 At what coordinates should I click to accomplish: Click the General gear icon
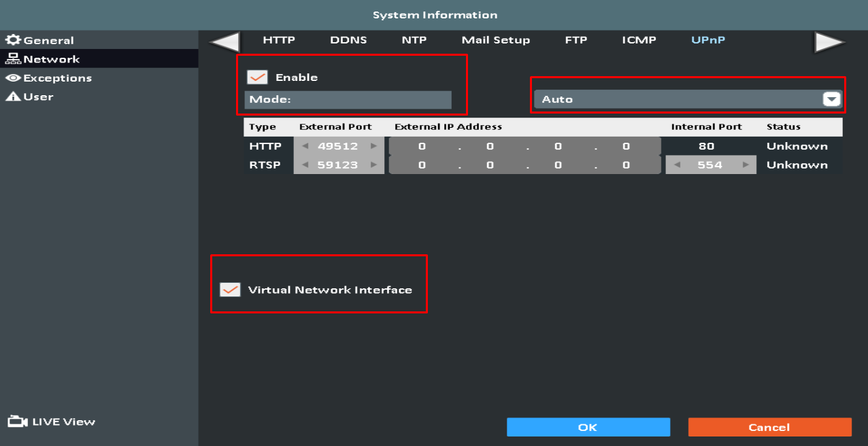click(14, 40)
